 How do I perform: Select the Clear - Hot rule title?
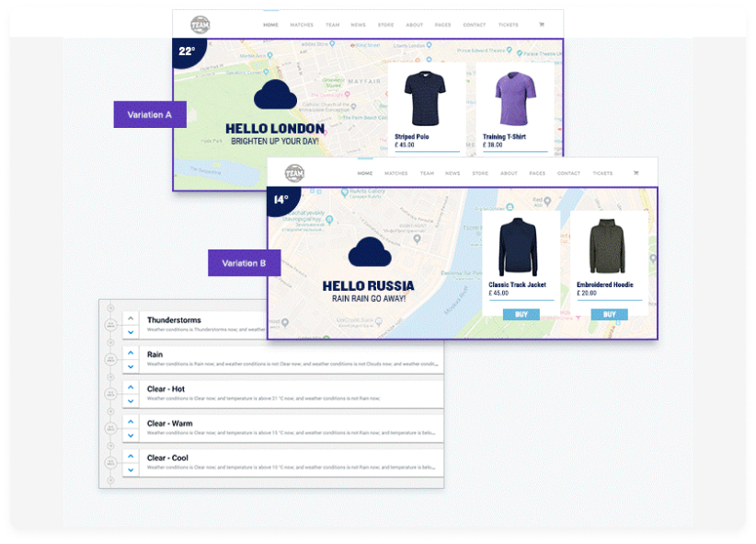pyautogui.click(x=166, y=389)
